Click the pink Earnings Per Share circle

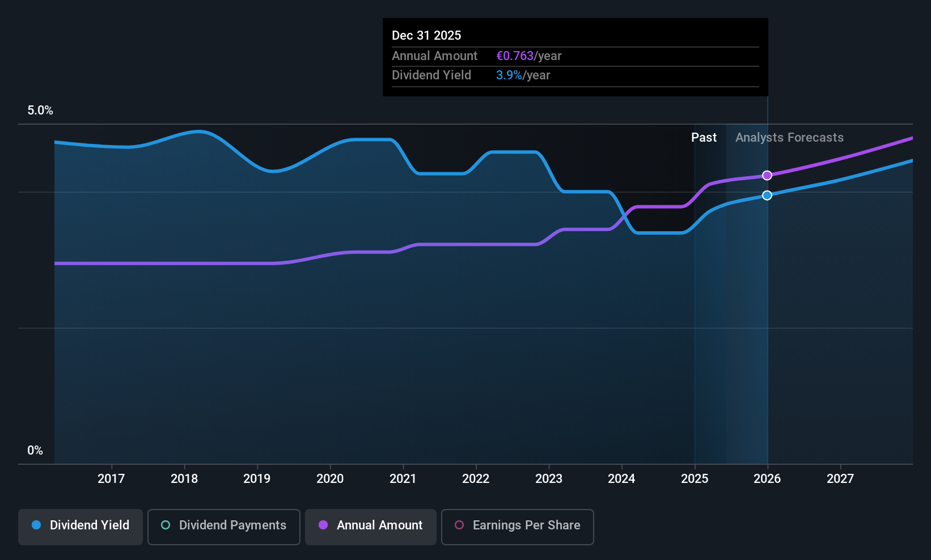pos(459,525)
